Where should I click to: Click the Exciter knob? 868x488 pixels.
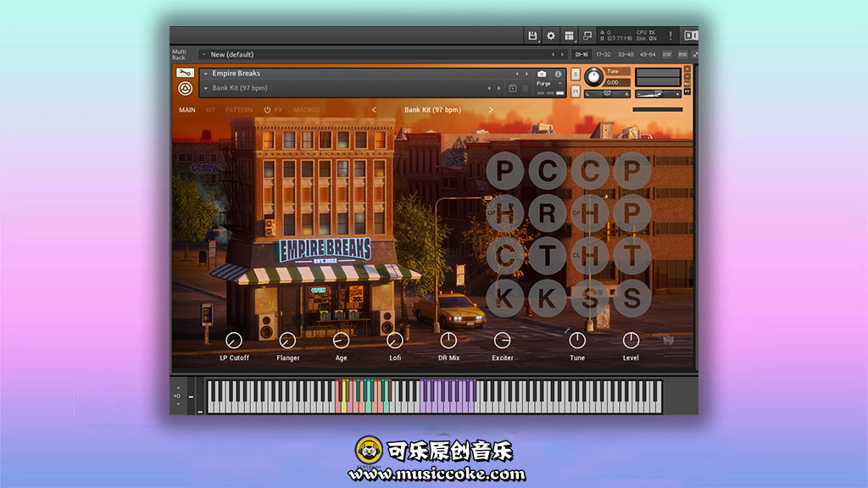click(502, 341)
